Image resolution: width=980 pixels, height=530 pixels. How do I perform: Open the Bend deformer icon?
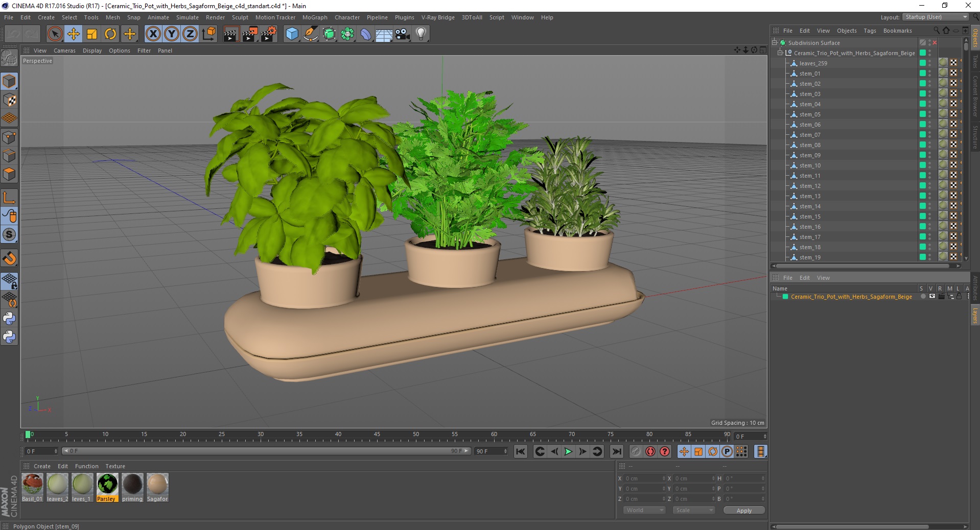tap(366, 34)
